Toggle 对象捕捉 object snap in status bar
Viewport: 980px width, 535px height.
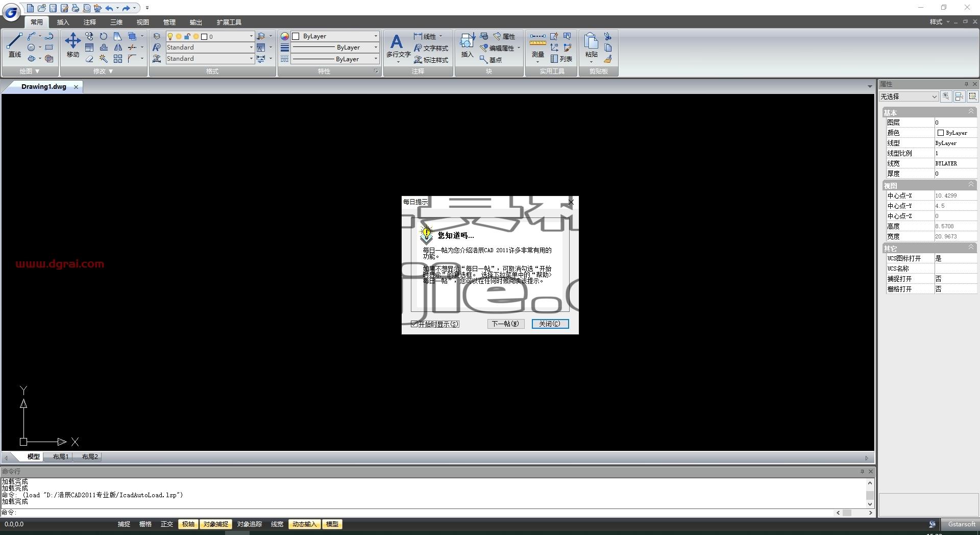pos(216,524)
